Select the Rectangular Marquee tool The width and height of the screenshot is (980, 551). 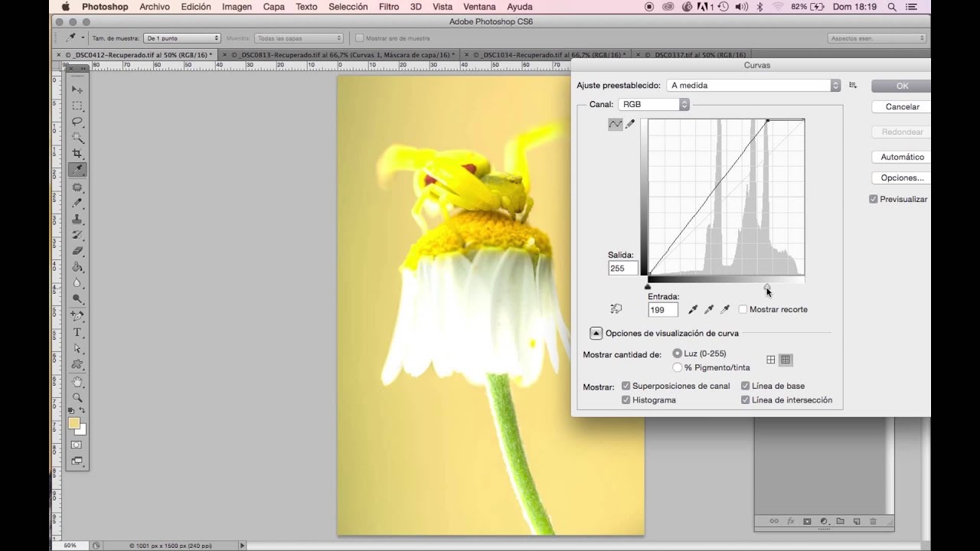[x=77, y=106]
